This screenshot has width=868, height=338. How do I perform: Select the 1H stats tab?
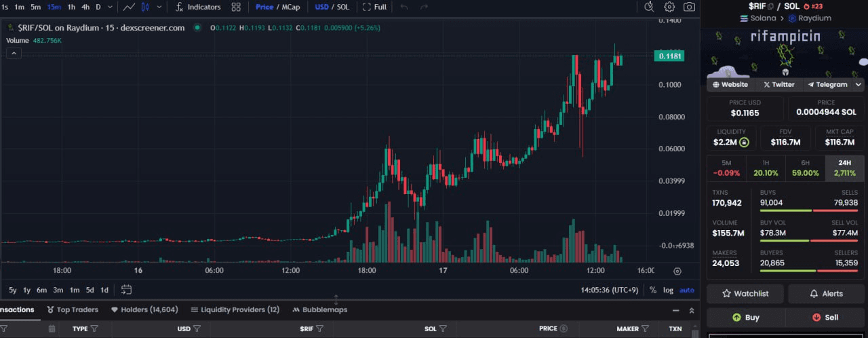tap(766, 168)
